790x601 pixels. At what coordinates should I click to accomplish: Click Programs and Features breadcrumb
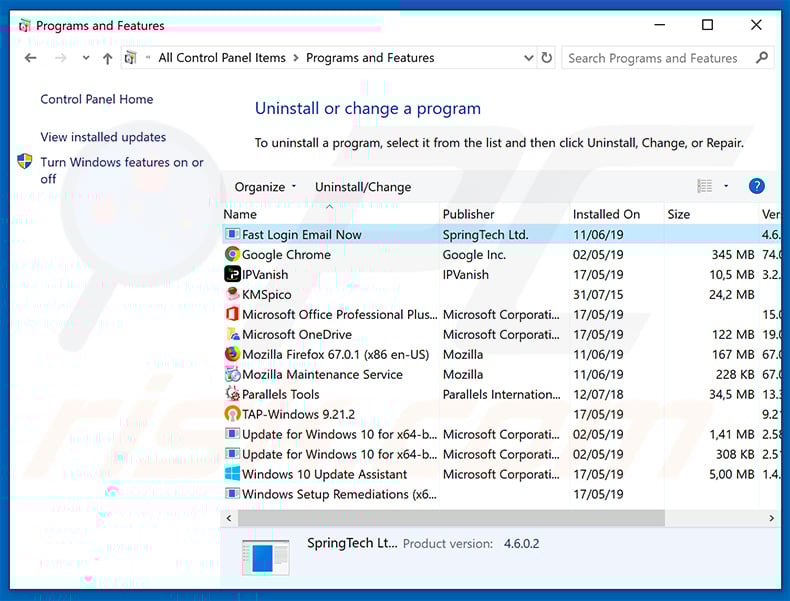click(370, 58)
